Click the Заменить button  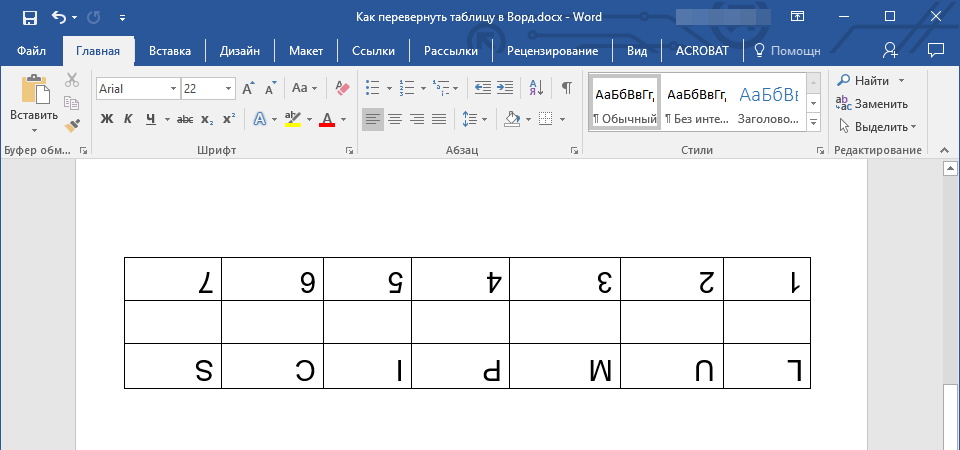coord(872,103)
